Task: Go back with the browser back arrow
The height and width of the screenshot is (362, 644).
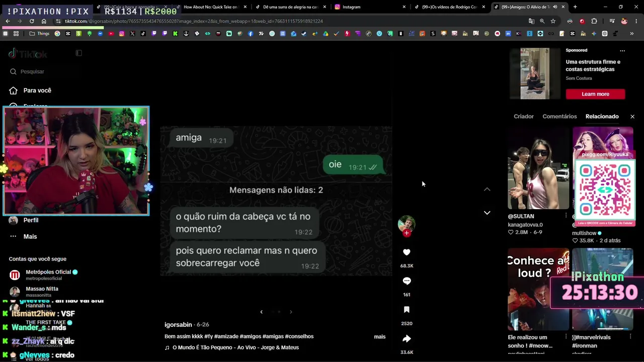Action: (x=8, y=21)
